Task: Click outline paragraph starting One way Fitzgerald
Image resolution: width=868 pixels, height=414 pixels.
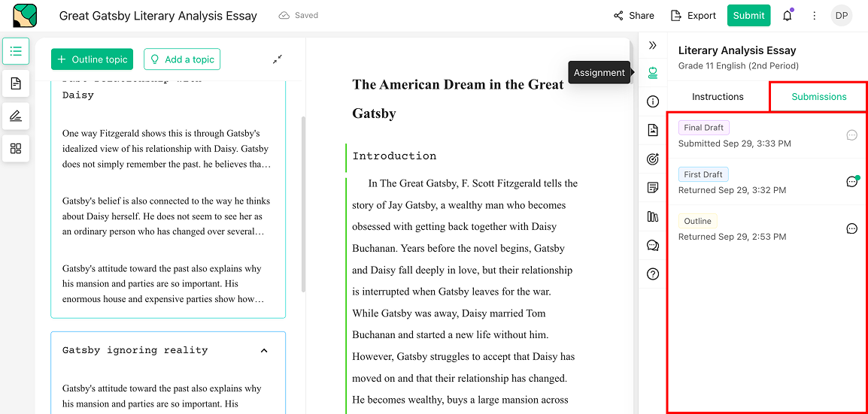Action: click(x=167, y=149)
